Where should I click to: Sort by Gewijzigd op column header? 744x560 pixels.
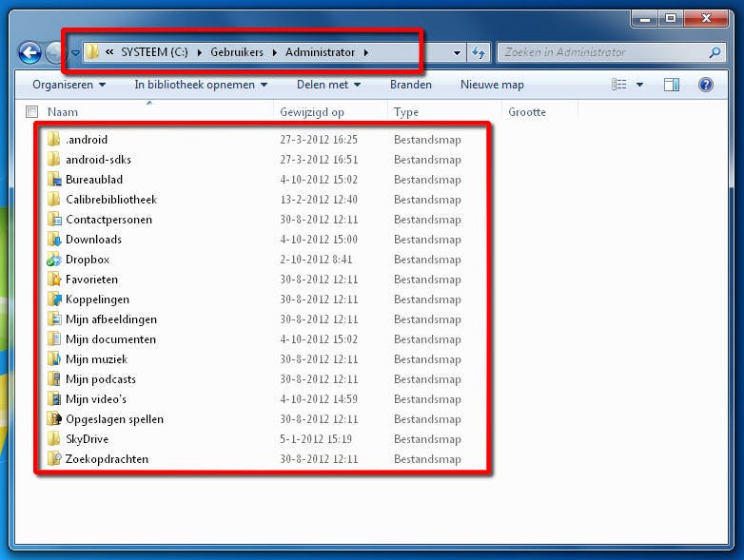(x=312, y=112)
